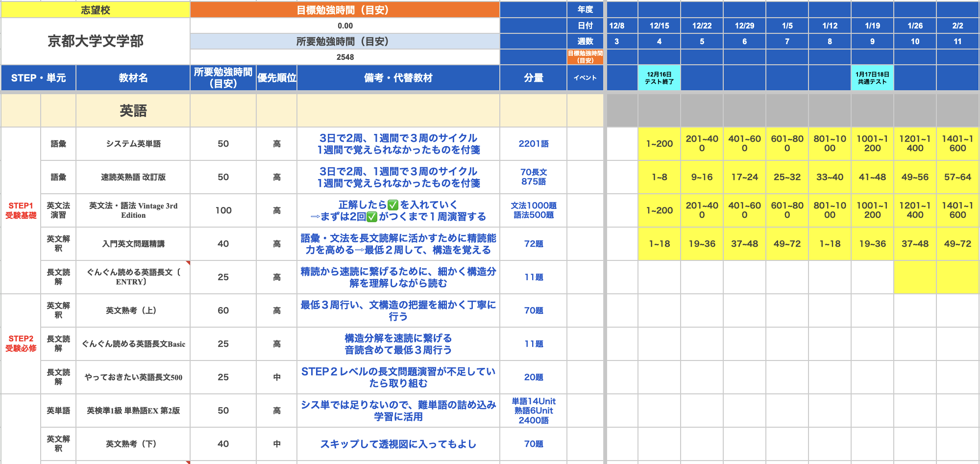This screenshot has height=464, width=980.
Task: Open the comment marker on ぐんぐん読める英語長文〔ENTRY〕 cell
Action: 188,263
